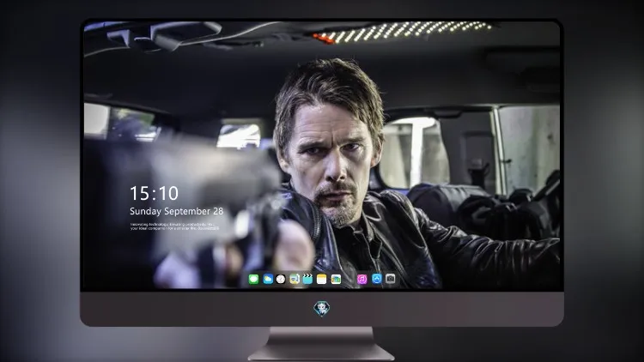Open the Clock app in the dock
The height and width of the screenshot is (362, 644).
(x=281, y=279)
